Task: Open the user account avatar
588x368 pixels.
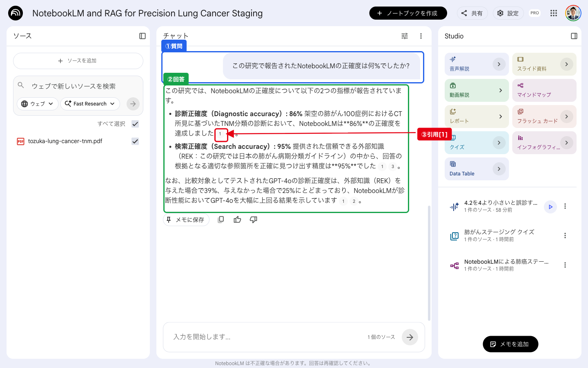Action: point(573,13)
